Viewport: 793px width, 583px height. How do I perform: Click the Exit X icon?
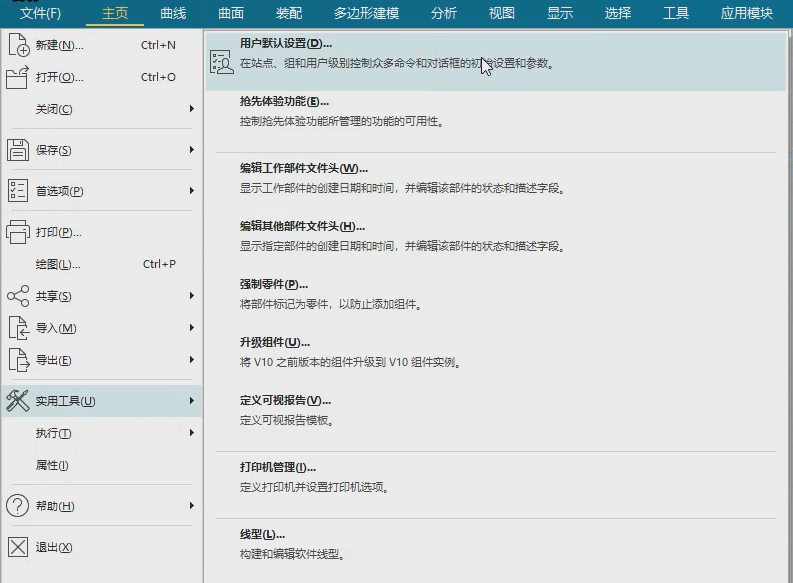coord(18,547)
